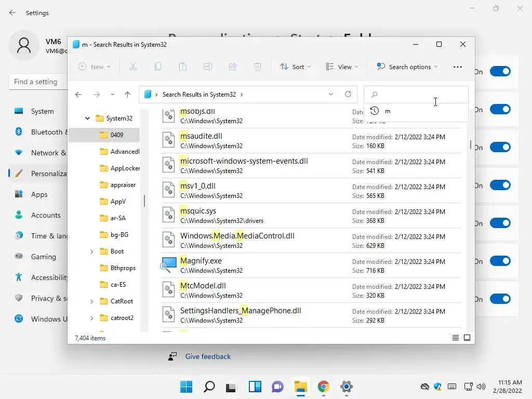532x399 pixels.
Task: Toggle the fourth On switch in Settings
Action: [500, 185]
